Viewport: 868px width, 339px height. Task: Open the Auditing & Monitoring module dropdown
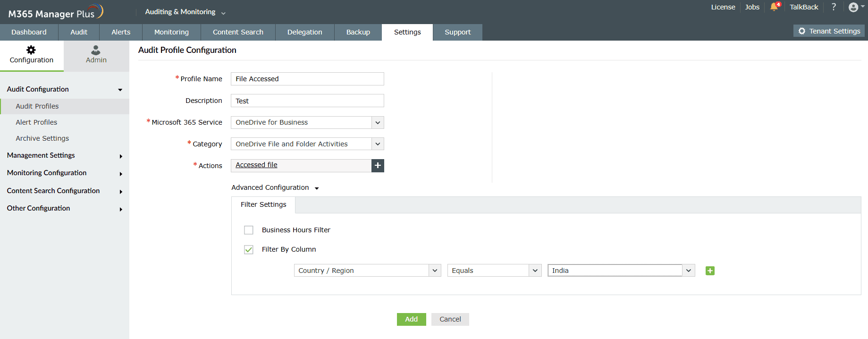click(185, 12)
